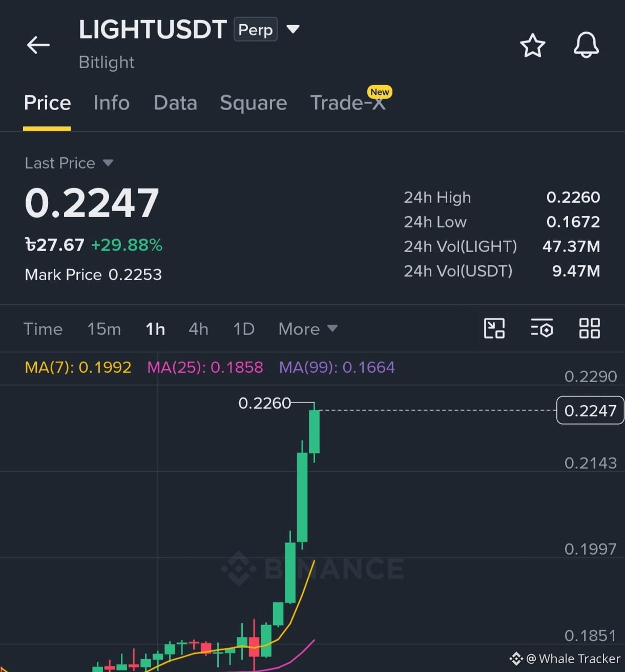Select the 4h chart interval
Screen dimensions: 625x672
tap(198, 329)
